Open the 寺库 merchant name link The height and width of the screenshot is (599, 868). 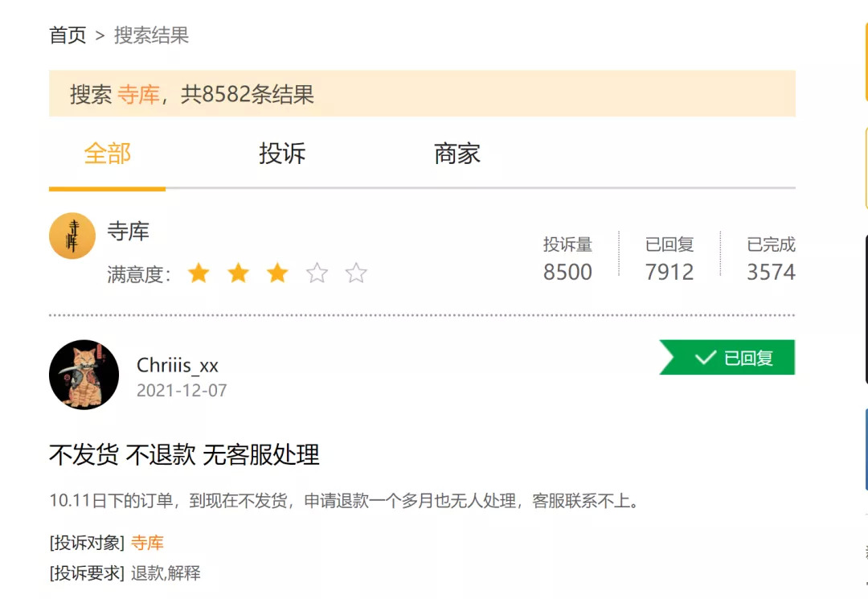129,232
